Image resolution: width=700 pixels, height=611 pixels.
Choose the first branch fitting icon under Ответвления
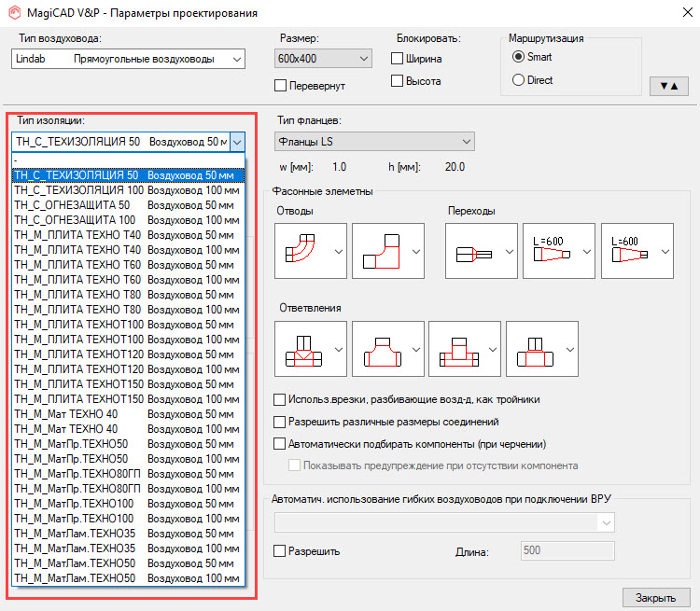pos(302,349)
